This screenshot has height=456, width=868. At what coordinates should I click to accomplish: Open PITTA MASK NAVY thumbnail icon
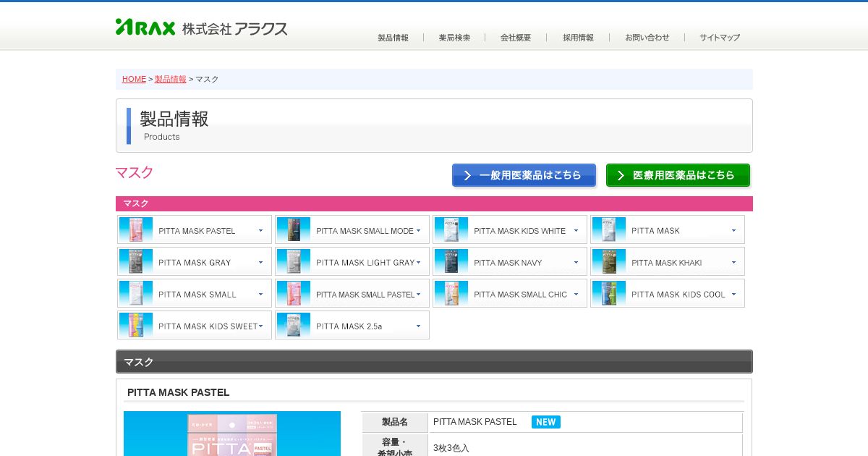point(451,261)
